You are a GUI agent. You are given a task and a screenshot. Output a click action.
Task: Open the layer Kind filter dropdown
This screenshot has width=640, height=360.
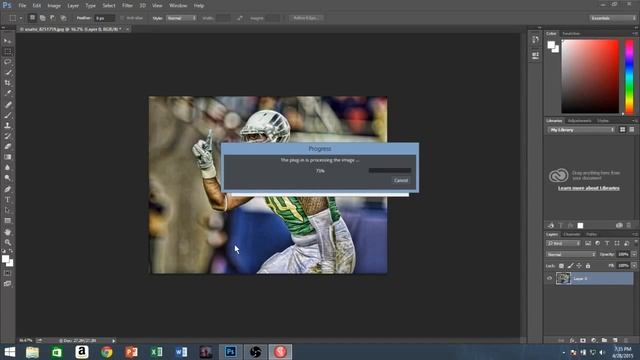pos(563,243)
